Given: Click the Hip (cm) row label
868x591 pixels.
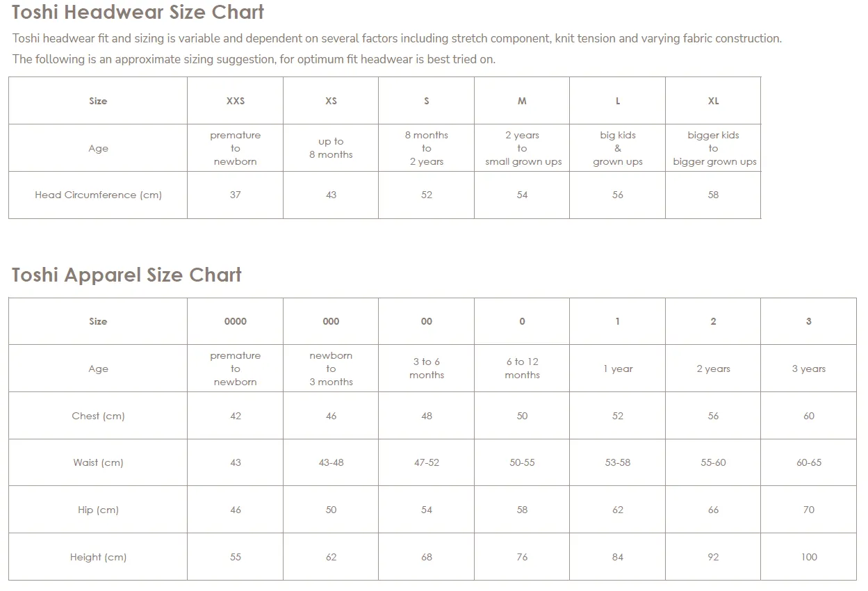Looking at the screenshot, I should (x=98, y=510).
